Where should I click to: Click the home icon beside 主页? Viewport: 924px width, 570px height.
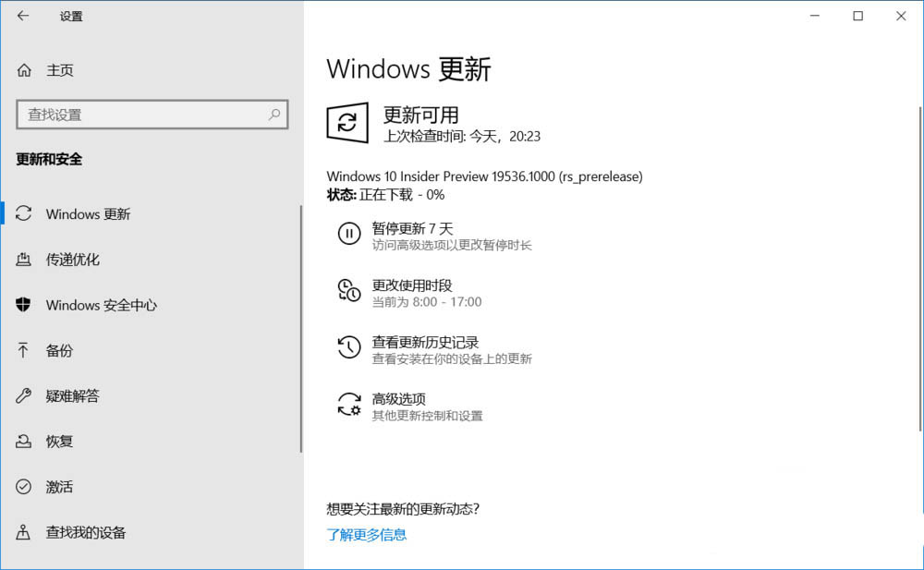(x=24, y=70)
